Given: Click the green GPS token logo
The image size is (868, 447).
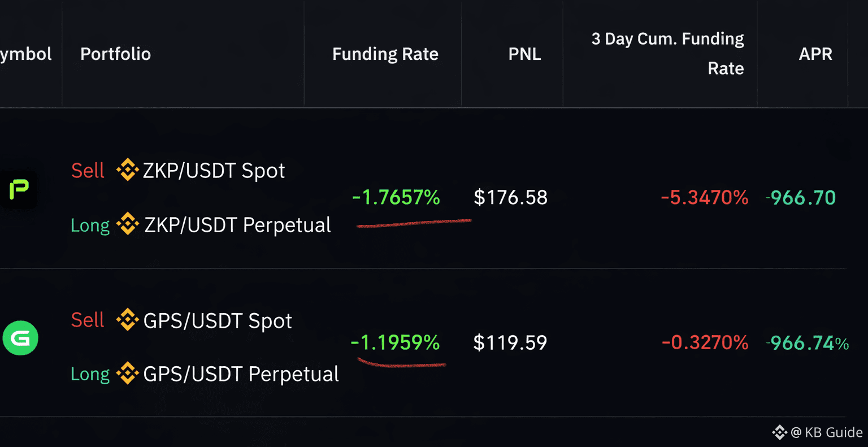Looking at the screenshot, I should tap(20, 338).
